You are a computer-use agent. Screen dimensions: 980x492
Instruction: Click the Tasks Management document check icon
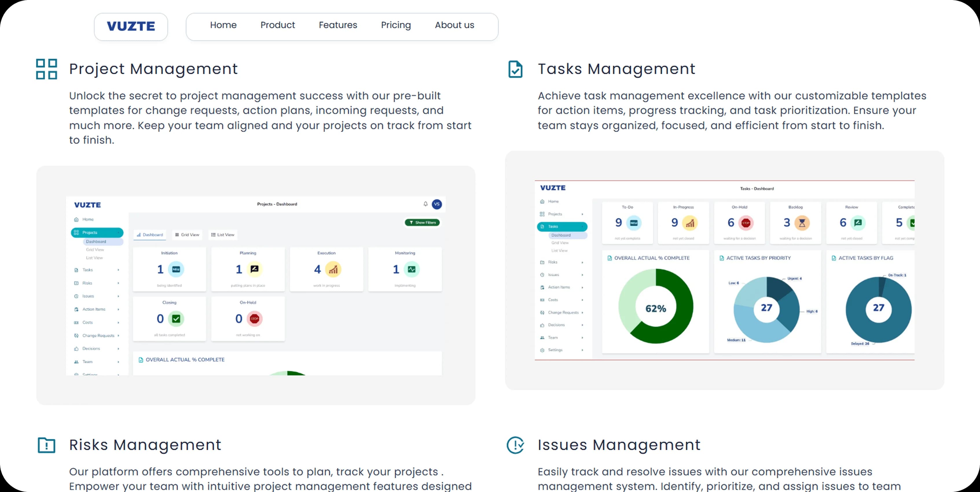[515, 69]
